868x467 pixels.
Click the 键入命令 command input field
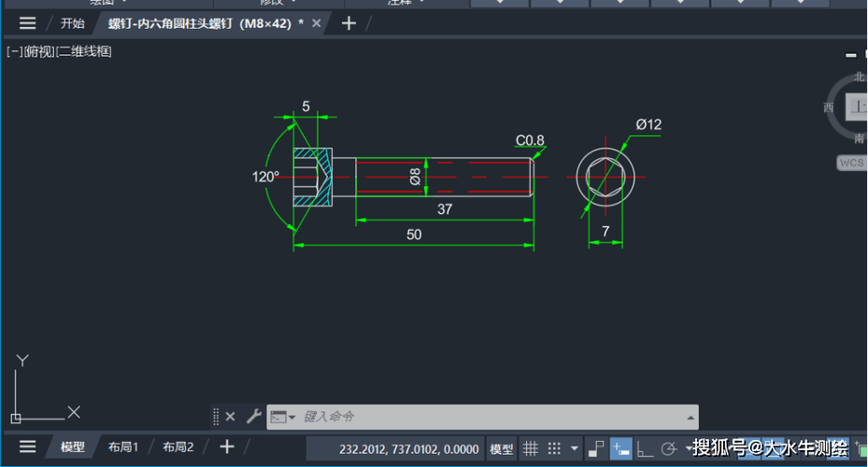(x=486, y=417)
